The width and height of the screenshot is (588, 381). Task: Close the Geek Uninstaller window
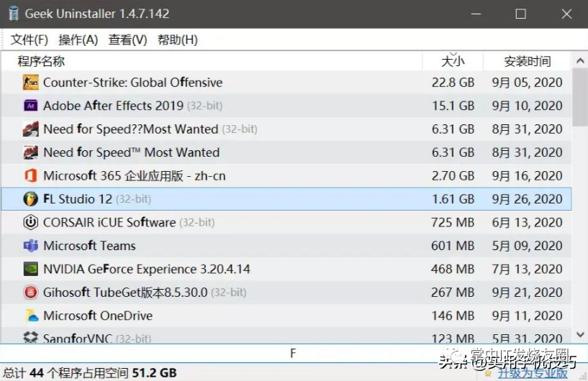[566, 14]
